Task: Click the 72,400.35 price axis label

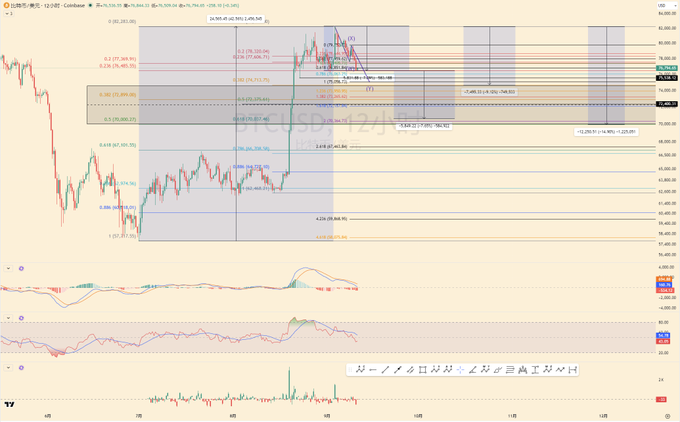Action: (x=667, y=104)
